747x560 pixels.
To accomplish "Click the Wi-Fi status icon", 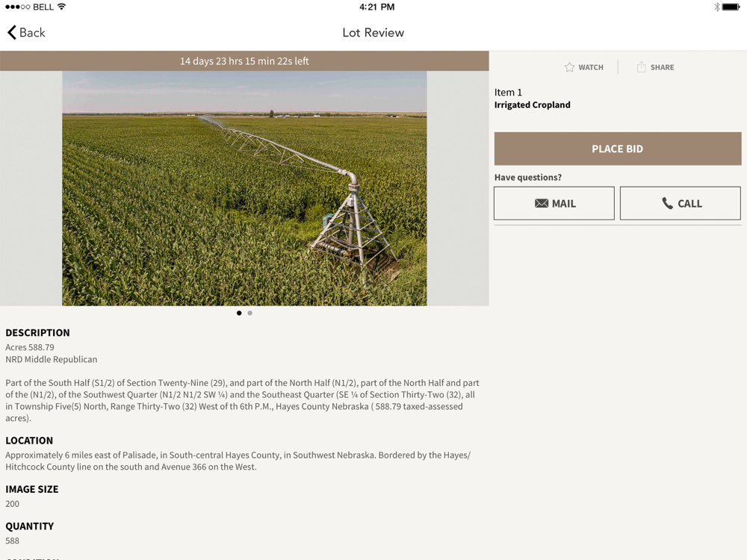I will [61, 7].
